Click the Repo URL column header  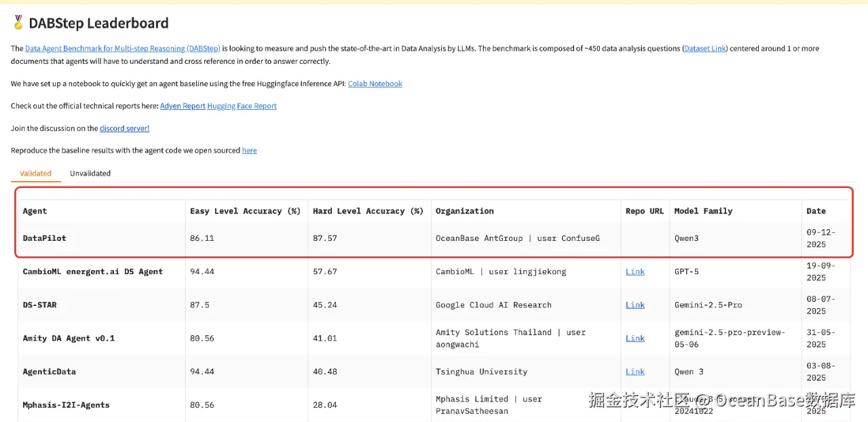click(645, 211)
